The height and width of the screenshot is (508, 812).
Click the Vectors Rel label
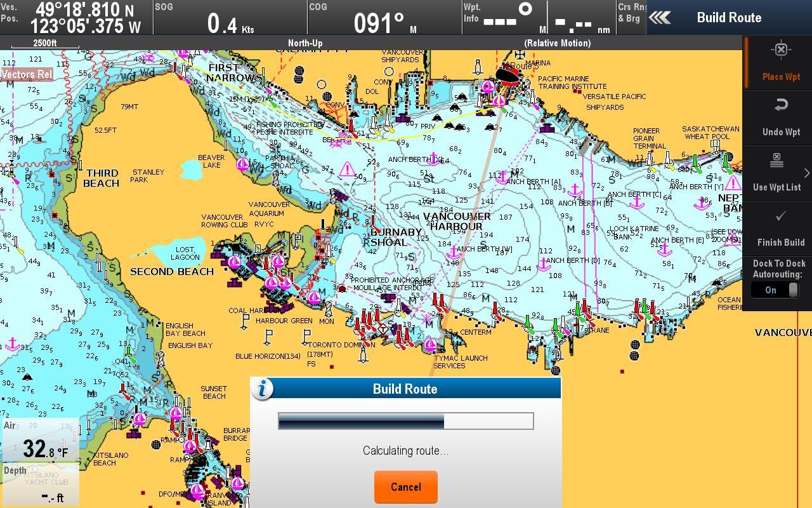[x=27, y=74]
